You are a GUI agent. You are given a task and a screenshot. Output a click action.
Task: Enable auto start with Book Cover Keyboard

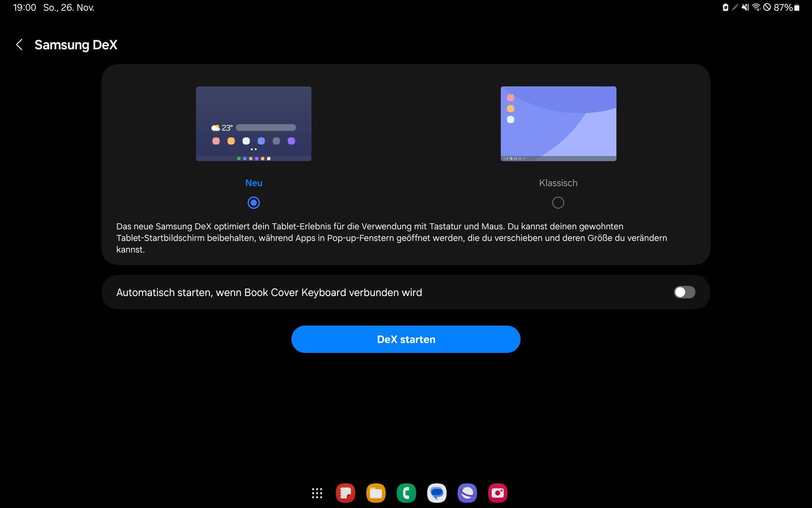(x=685, y=292)
